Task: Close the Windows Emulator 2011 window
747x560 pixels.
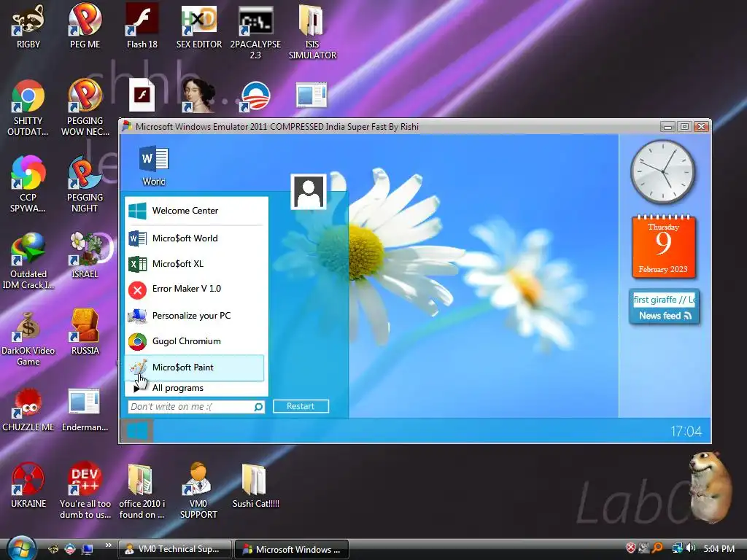Action: 701,127
